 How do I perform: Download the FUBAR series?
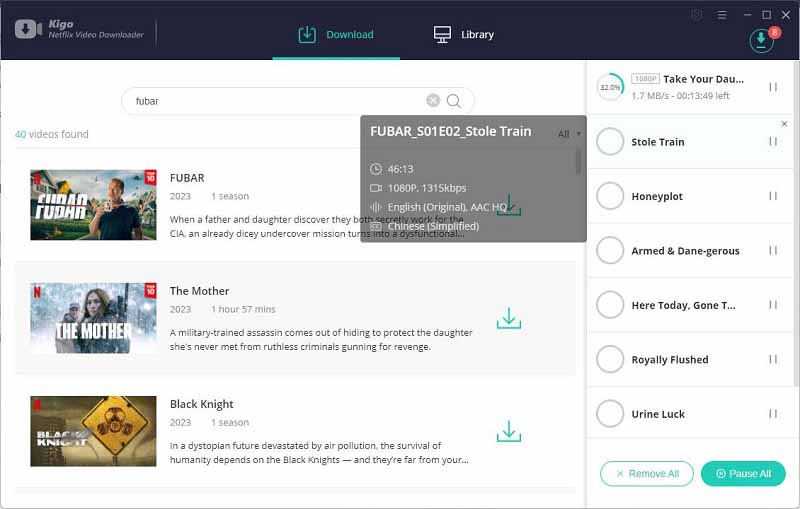pos(509,205)
